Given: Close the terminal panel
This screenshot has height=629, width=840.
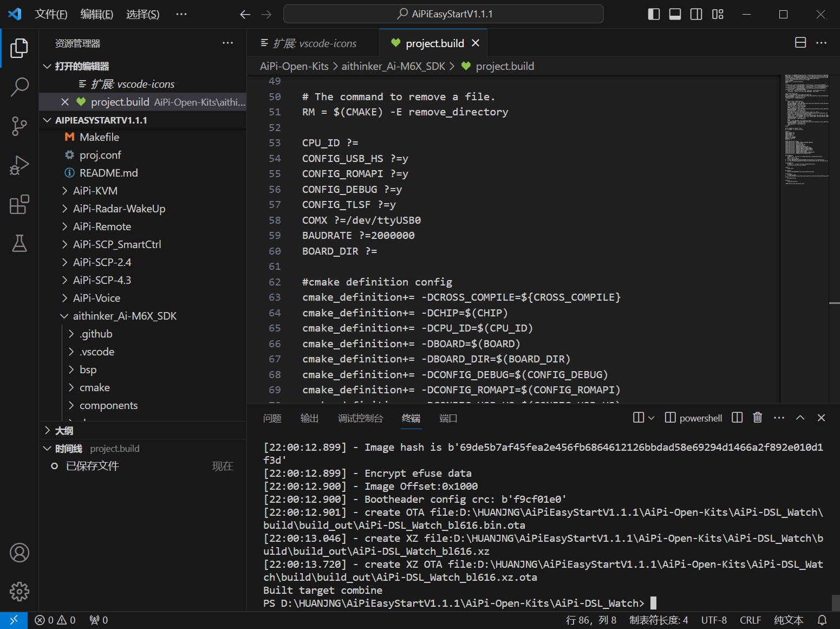Looking at the screenshot, I should coord(821,417).
